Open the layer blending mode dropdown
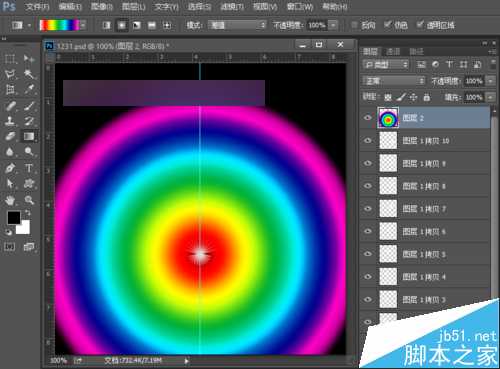500x369 pixels. click(394, 81)
